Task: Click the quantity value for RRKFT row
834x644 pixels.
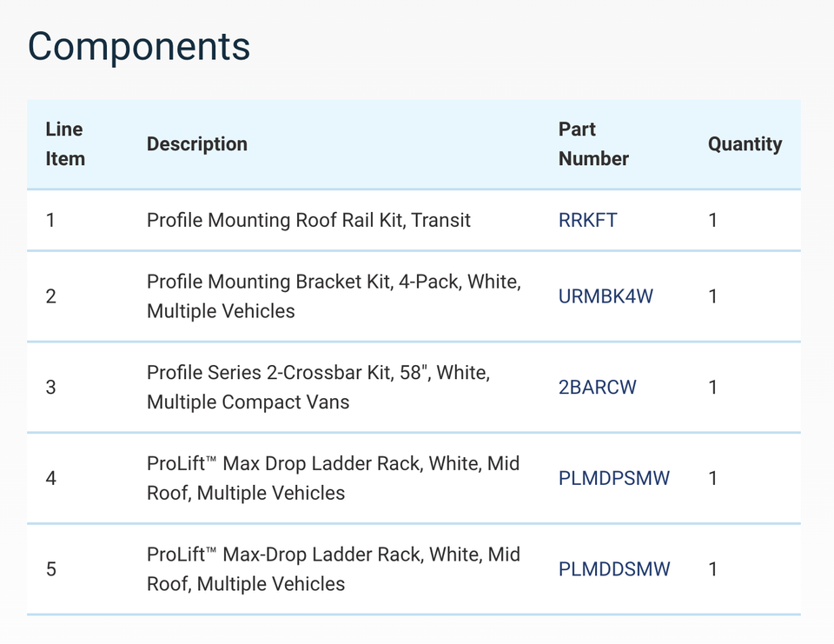Action: [x=713, y=220]
